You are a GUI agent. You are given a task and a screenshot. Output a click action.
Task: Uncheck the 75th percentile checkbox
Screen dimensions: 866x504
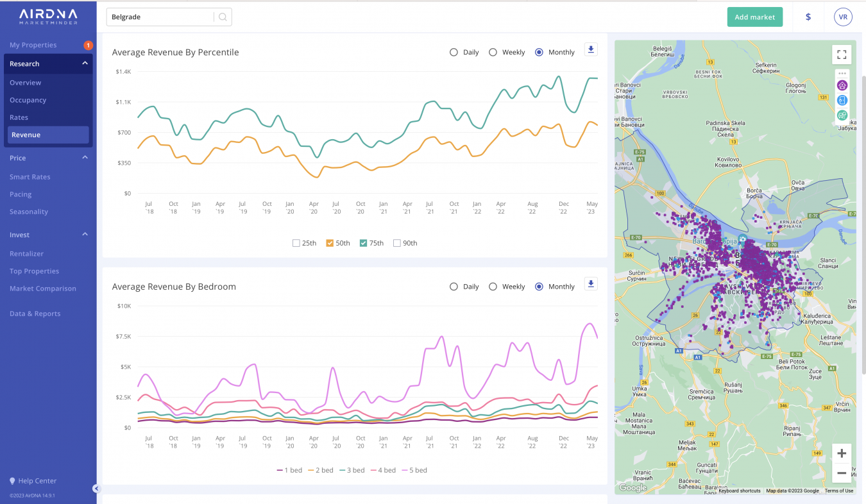pyautogui.click(x=363, y=243)
